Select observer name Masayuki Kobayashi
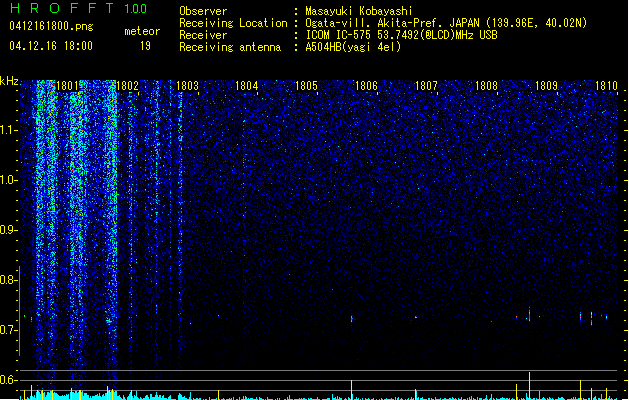Screen dimensions: 629x400 coord(359,11)
